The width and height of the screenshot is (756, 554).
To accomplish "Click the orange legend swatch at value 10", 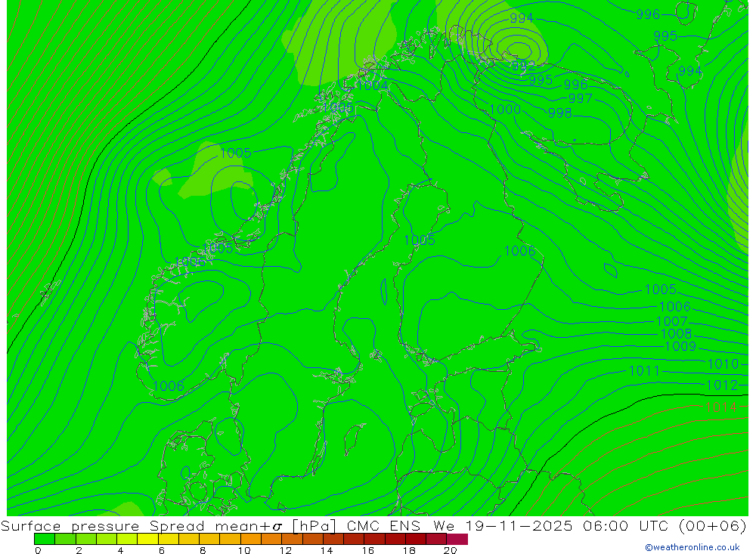I will (251, 539).
